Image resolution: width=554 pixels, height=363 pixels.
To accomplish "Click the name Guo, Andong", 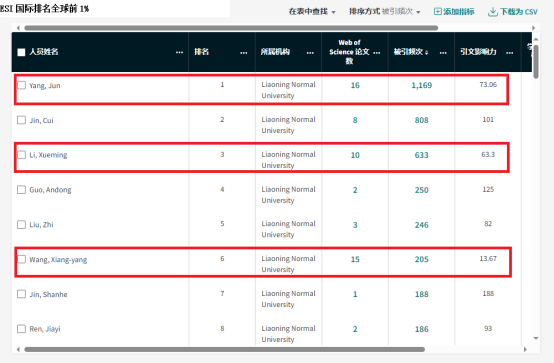I will click(x=50, y=190).
